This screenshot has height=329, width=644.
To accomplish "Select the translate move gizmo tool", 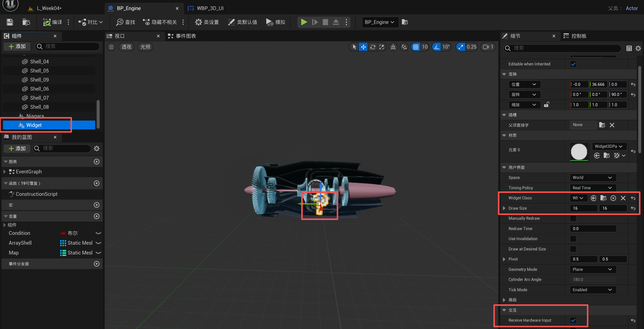I will point(363,47).
